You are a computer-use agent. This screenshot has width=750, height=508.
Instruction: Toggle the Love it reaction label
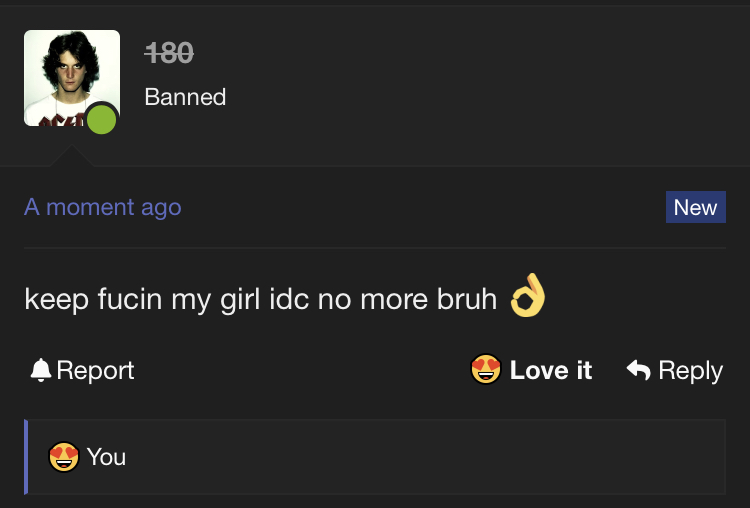pyautogui.click(x=551, y=370)
